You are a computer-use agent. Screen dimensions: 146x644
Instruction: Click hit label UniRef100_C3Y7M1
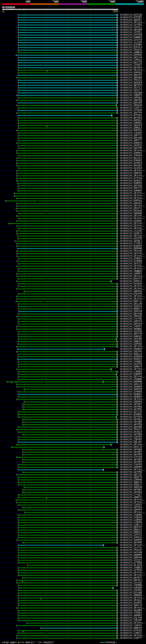pos(131,319)
